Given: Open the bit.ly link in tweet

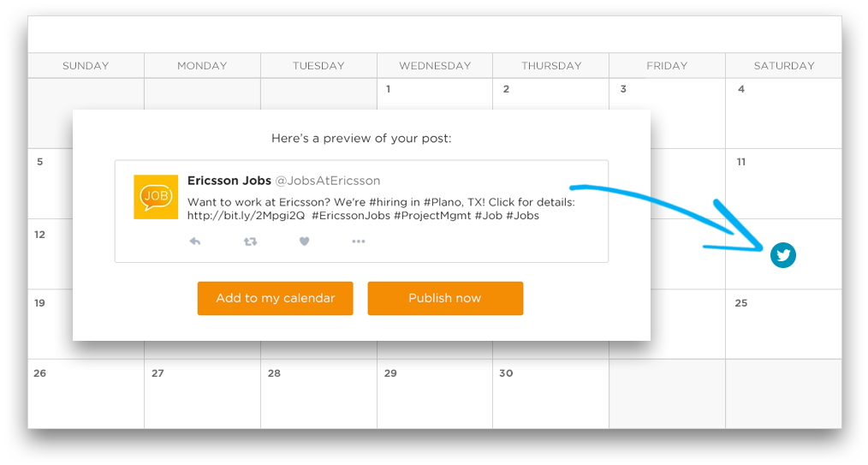Looking at the screenshot, I should [246, 216].
